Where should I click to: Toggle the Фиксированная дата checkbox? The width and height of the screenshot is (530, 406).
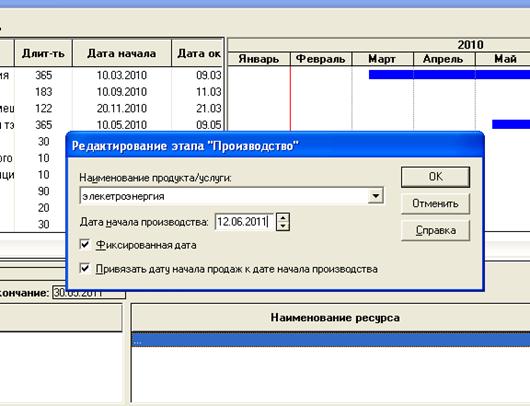pyautogui.click(x=85, y=244)
